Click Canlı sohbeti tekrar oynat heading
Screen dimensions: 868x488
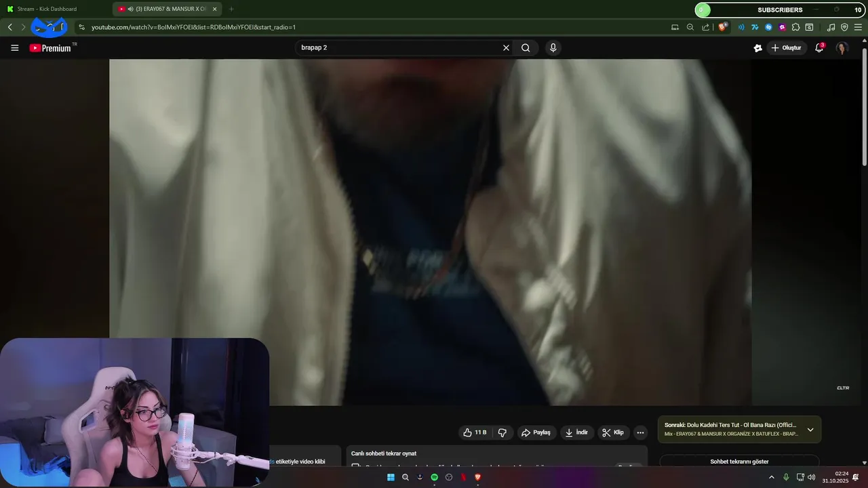[384, 453]
